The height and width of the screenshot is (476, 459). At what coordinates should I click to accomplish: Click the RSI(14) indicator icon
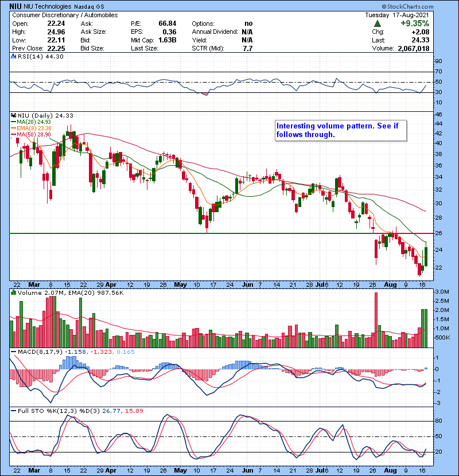pyautogui.click(x=13, y=56)
